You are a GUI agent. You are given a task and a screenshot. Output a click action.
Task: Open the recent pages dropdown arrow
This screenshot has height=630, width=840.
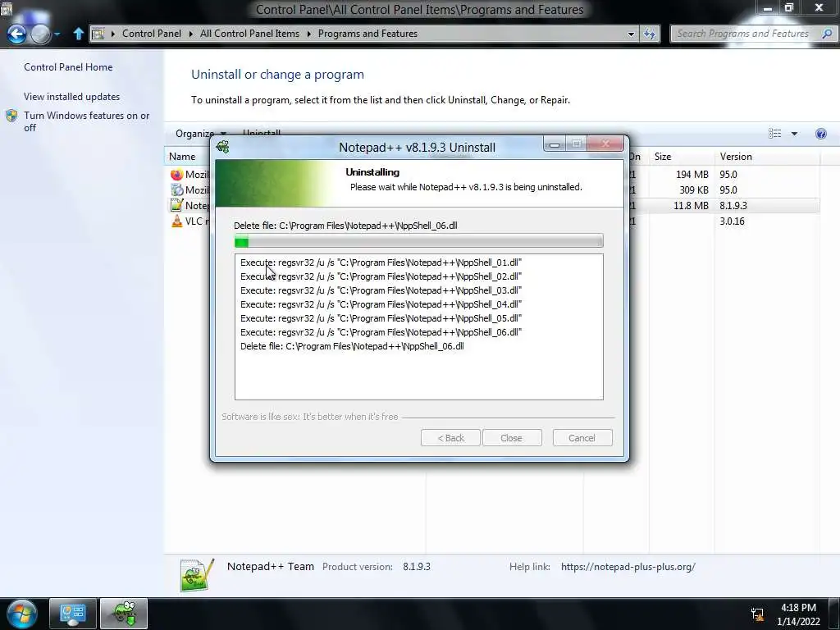57,34
